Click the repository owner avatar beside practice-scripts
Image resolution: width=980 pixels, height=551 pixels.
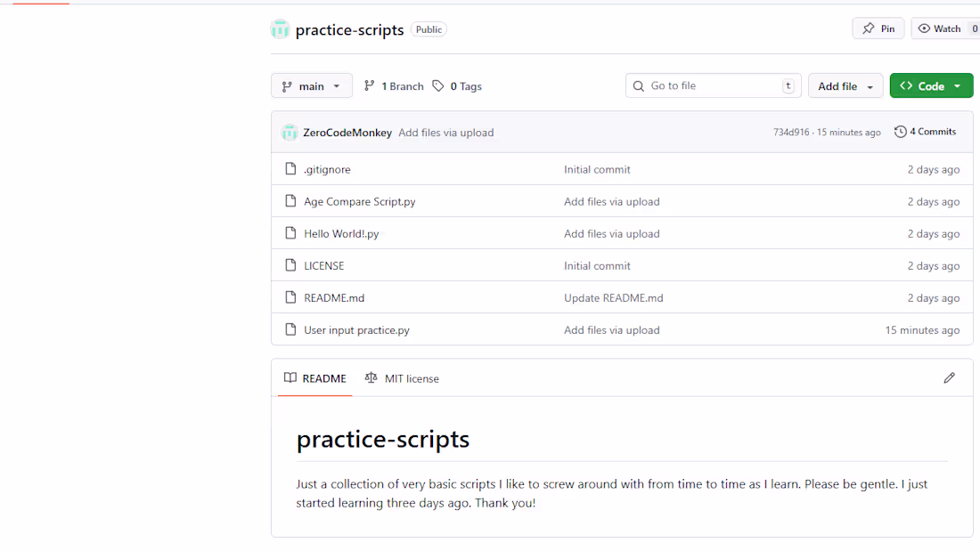click(280, 29)
